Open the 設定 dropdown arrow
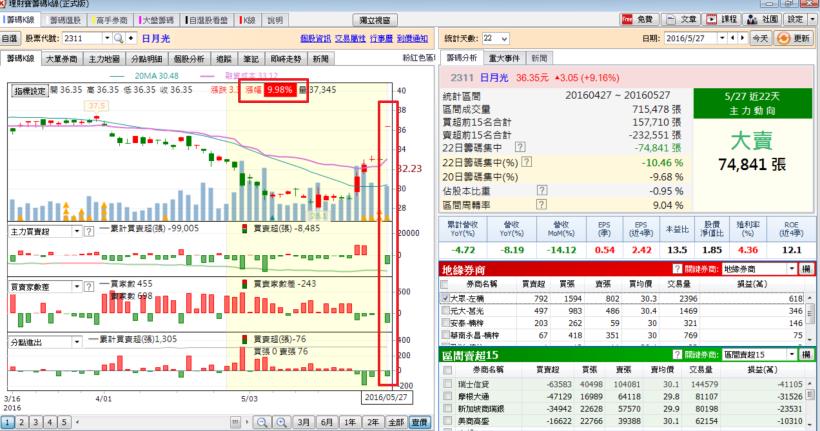820x431 pixels. [812, 19]
